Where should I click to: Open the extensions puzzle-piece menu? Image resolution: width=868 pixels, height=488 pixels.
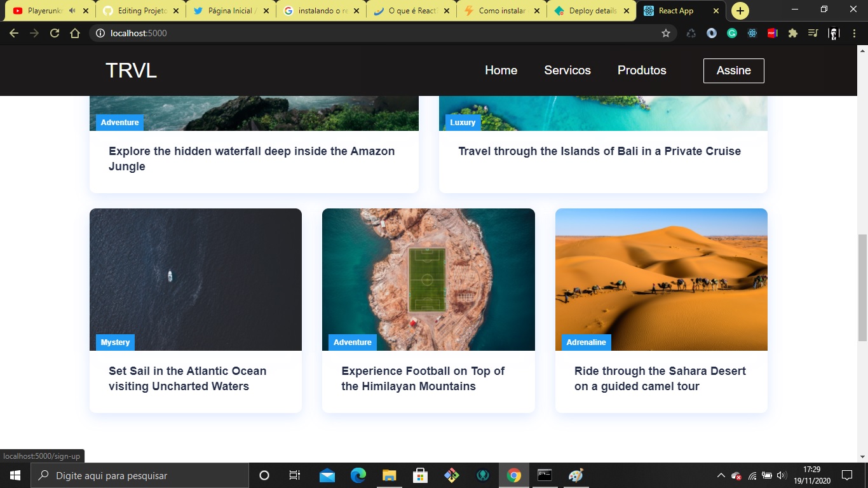tap(792, 32)
